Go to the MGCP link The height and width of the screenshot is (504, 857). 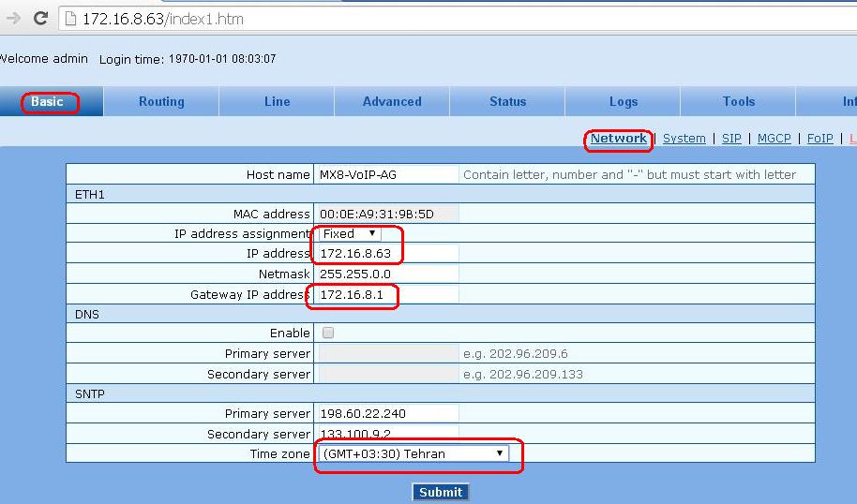[x=774, y=139]
